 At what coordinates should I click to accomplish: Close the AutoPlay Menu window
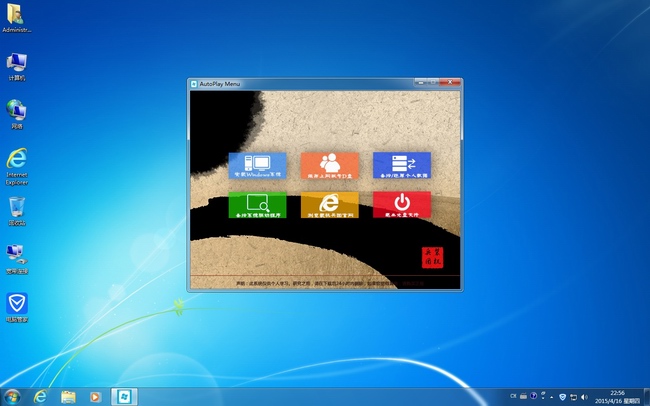point(450,83)
